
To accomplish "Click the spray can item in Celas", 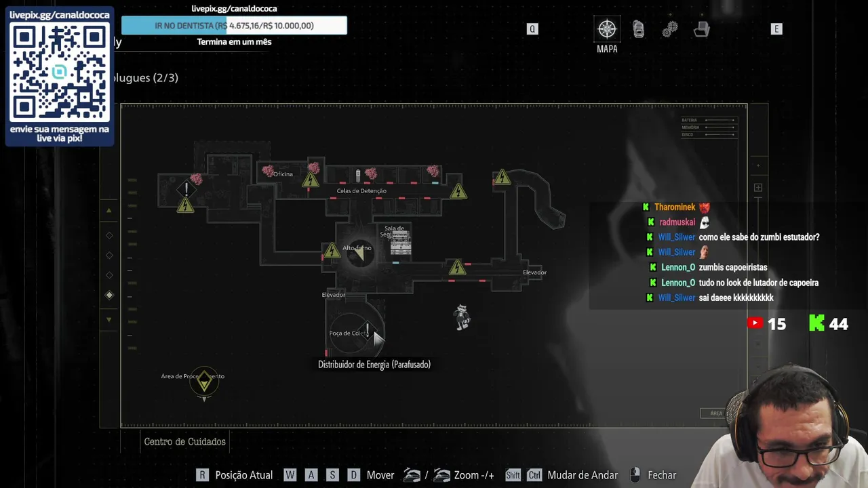I will (358, 176).
